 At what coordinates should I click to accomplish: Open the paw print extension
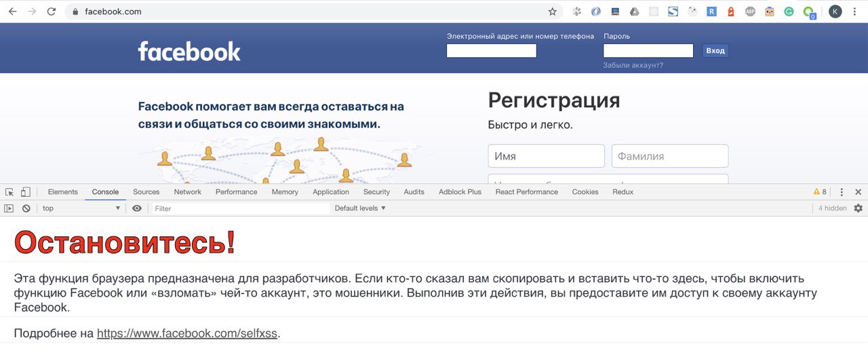577,12
